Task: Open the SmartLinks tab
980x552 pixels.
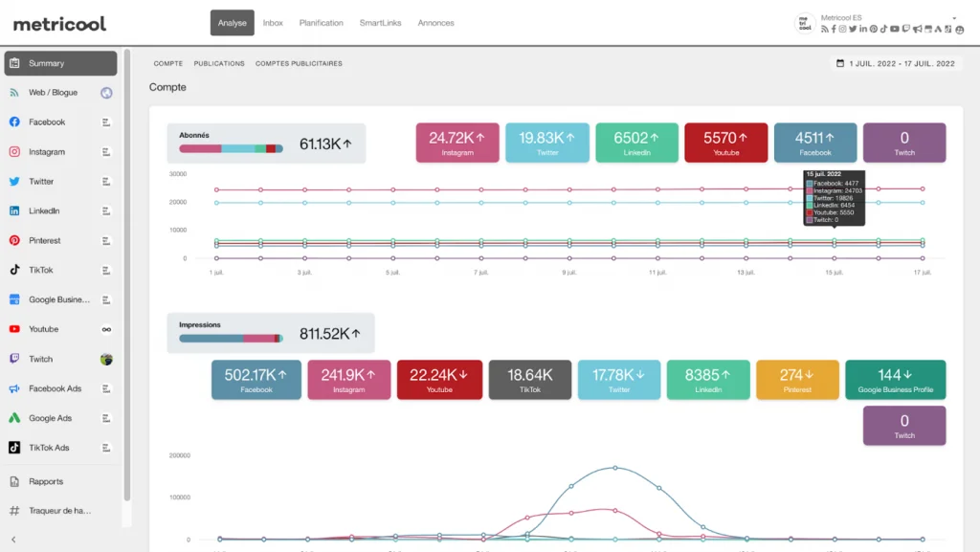Action: point(380,22)
